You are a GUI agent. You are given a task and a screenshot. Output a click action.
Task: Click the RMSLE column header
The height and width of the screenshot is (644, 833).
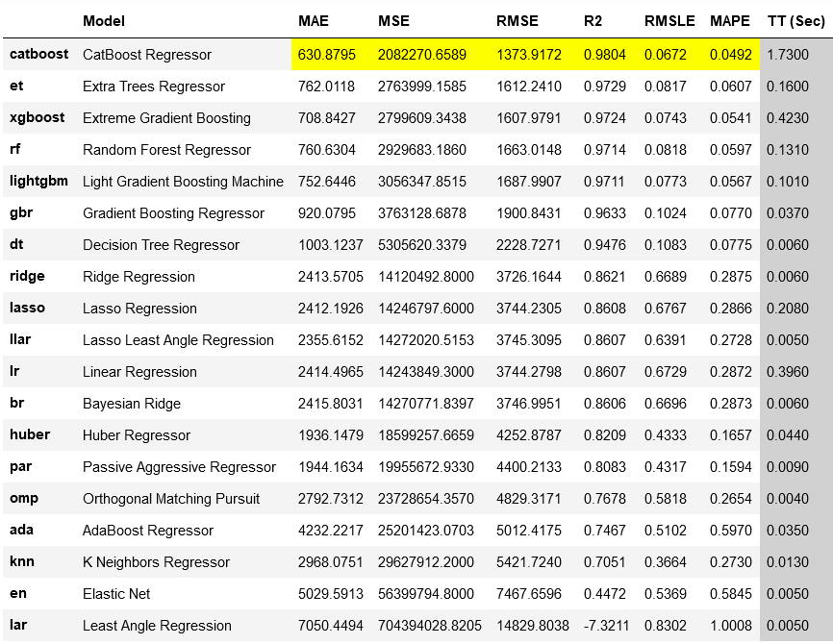pyautogui.click(x=669, y=21)
